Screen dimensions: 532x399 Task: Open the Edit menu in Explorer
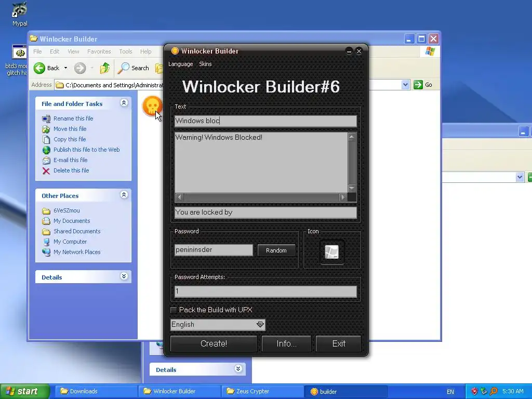54,51
